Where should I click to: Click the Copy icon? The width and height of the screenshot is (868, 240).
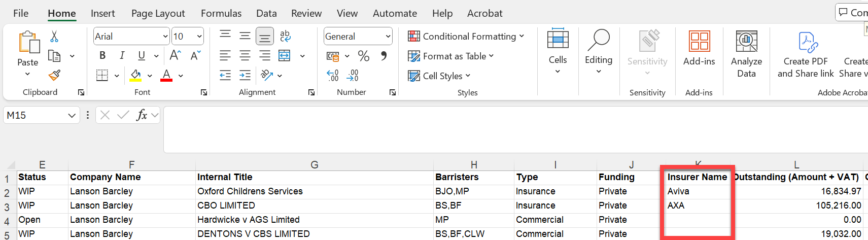(54, 56)
